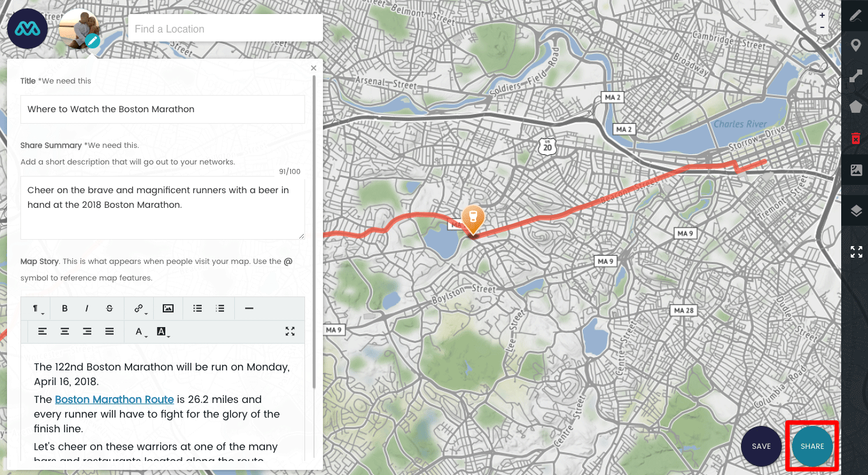Click the red delete trash icon

pos(856,138)
